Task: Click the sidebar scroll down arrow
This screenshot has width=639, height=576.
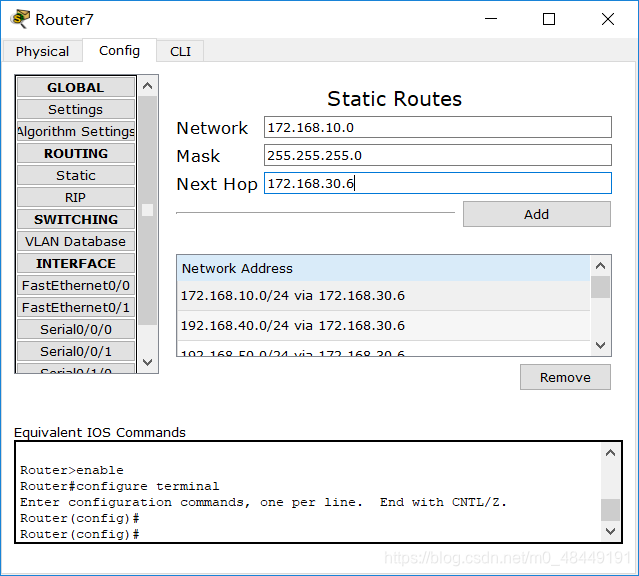Action: pyautogui.click(x=148, y=362)
